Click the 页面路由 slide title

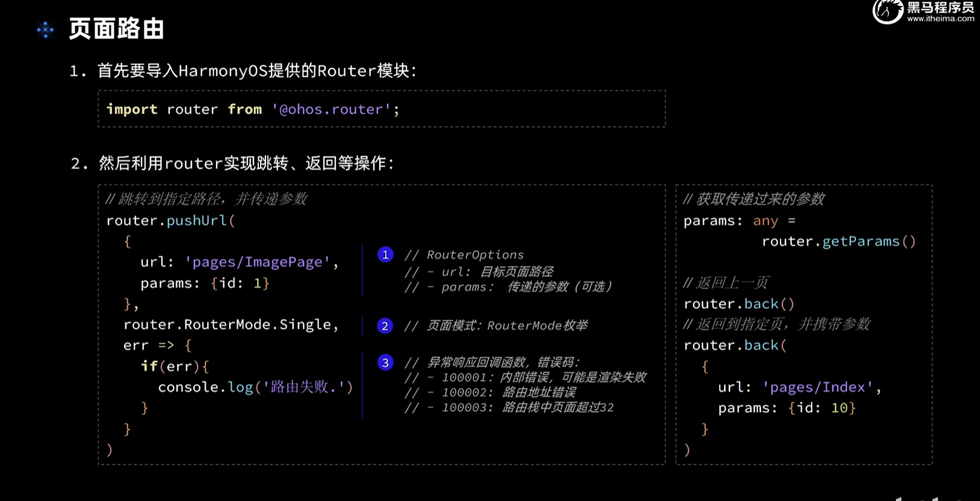pos(116,29)
